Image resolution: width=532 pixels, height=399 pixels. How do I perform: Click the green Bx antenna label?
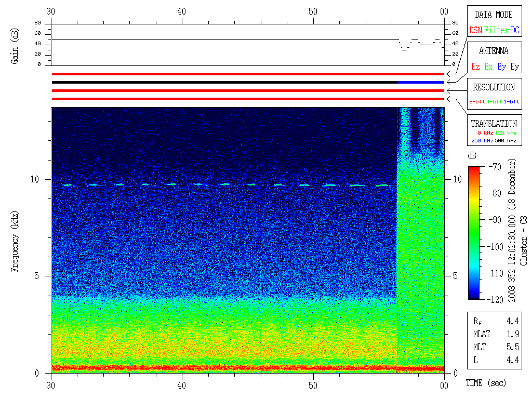point(488,67)
